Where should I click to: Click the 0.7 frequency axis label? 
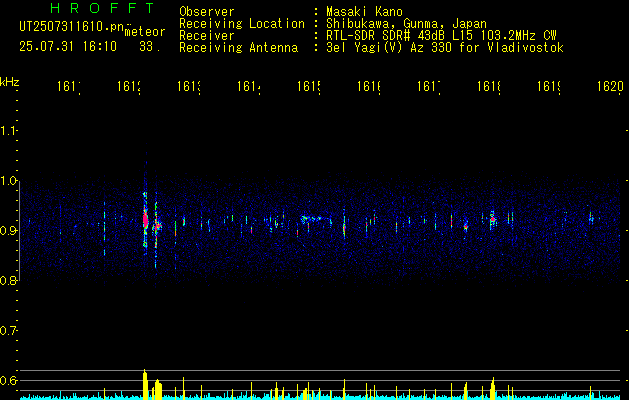8,331
